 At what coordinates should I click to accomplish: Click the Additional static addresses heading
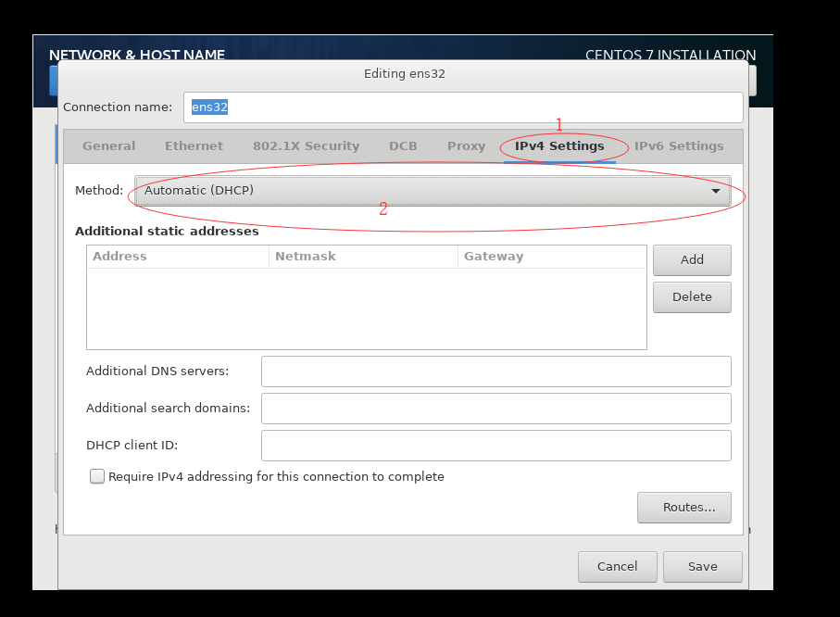coord(167,231)
